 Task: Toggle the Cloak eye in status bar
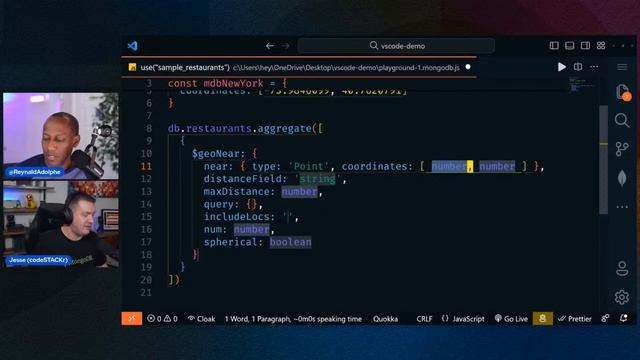click(x=201, y=318)
